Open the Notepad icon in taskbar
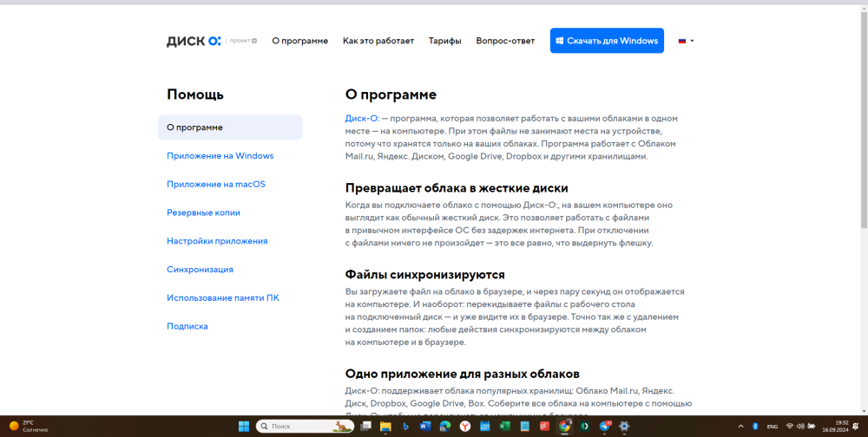868x437 pixels. pos(525,427)
